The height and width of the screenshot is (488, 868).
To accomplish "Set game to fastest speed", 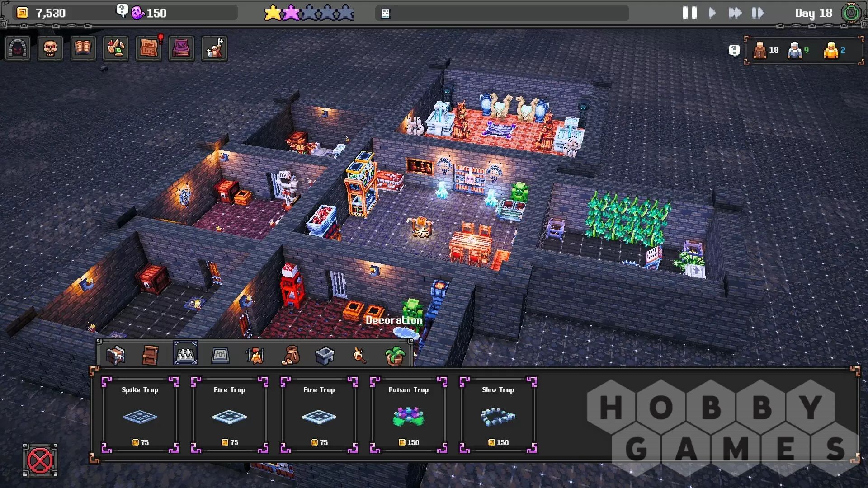I will tap(758, 13).
